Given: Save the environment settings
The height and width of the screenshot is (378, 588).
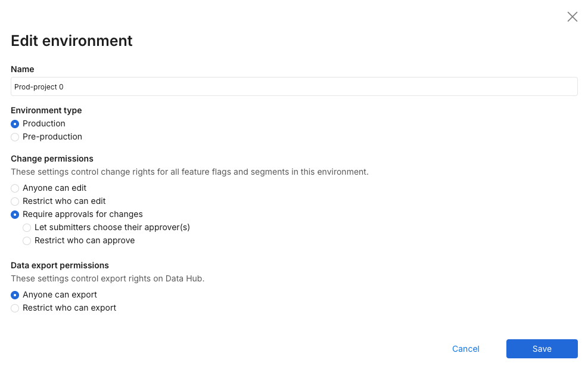Looking at the screenshot, I should (x=542, y=349).
